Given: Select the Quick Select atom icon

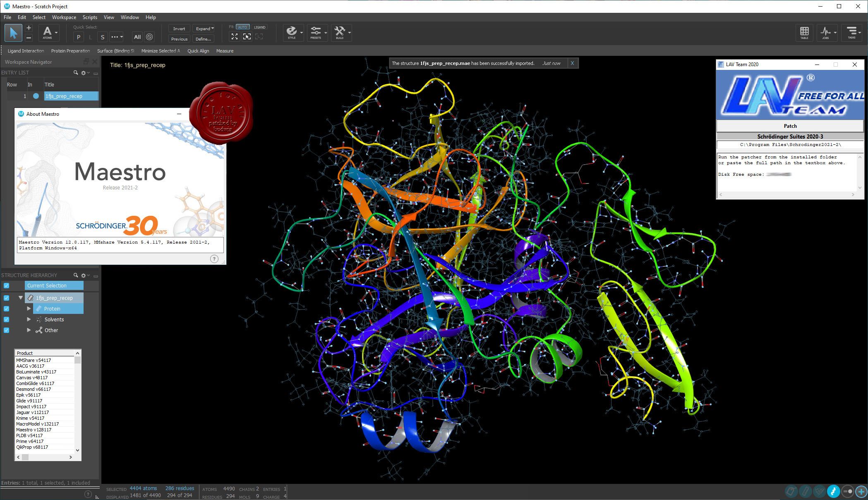Looking at the screenshot, I should [48, 33].
